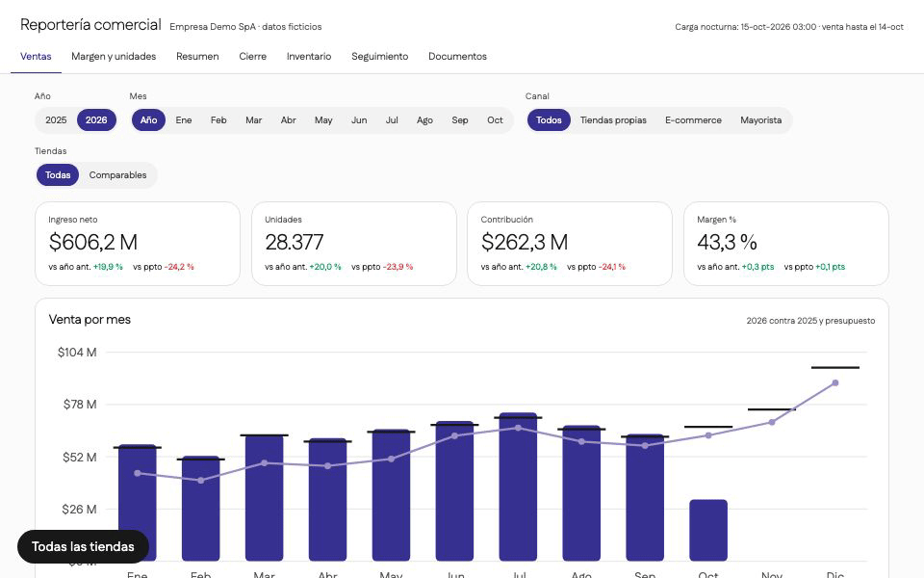
Task: Open the Margen % KPI card
Action: click(786, 244)
